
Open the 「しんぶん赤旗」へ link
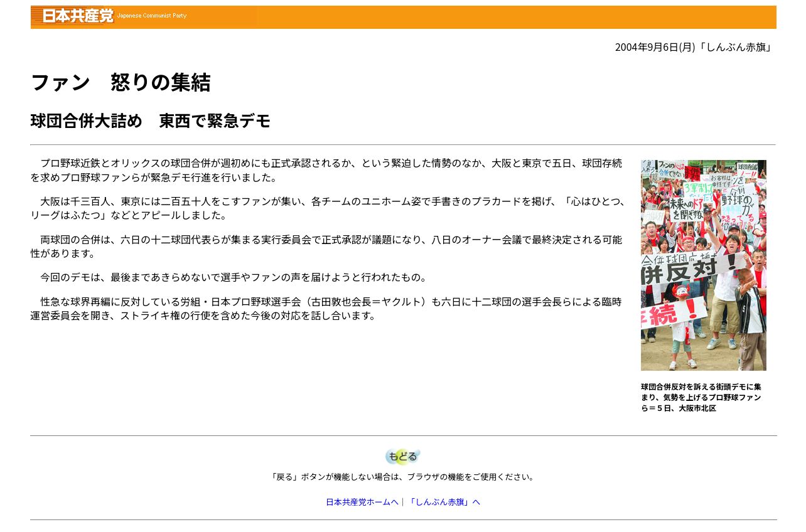444,502
